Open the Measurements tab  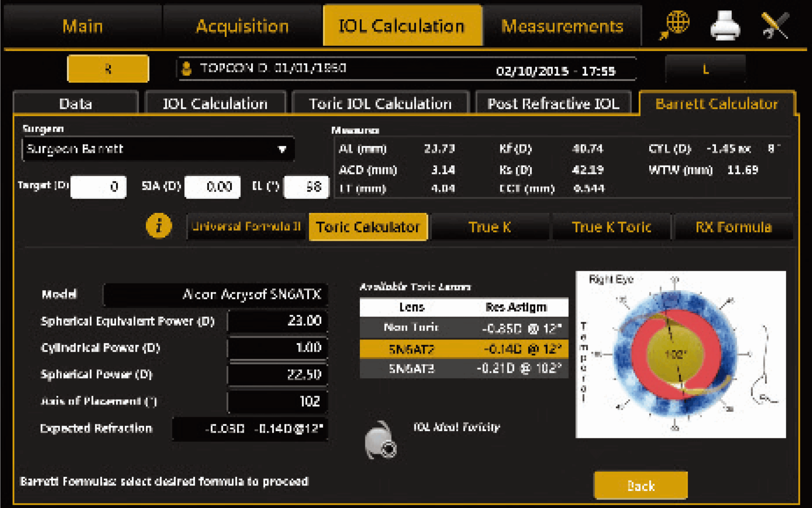tap(562, 26)
